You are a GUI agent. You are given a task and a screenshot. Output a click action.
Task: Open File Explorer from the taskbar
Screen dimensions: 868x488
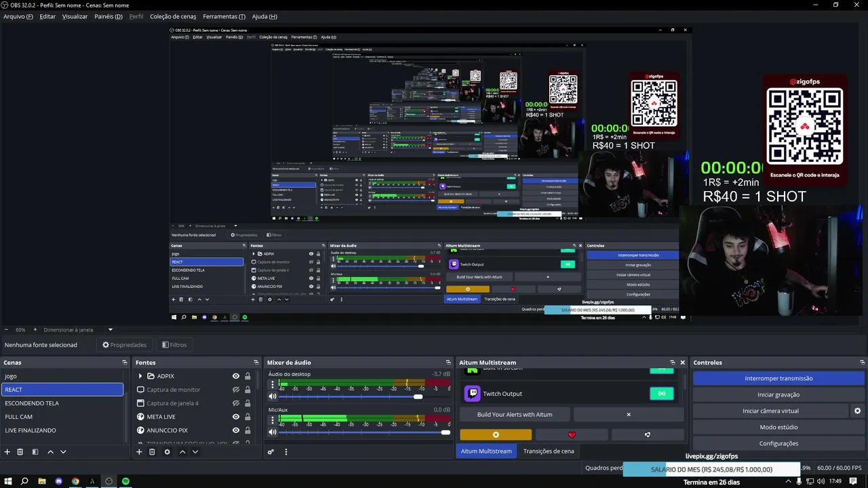(42, 481)
